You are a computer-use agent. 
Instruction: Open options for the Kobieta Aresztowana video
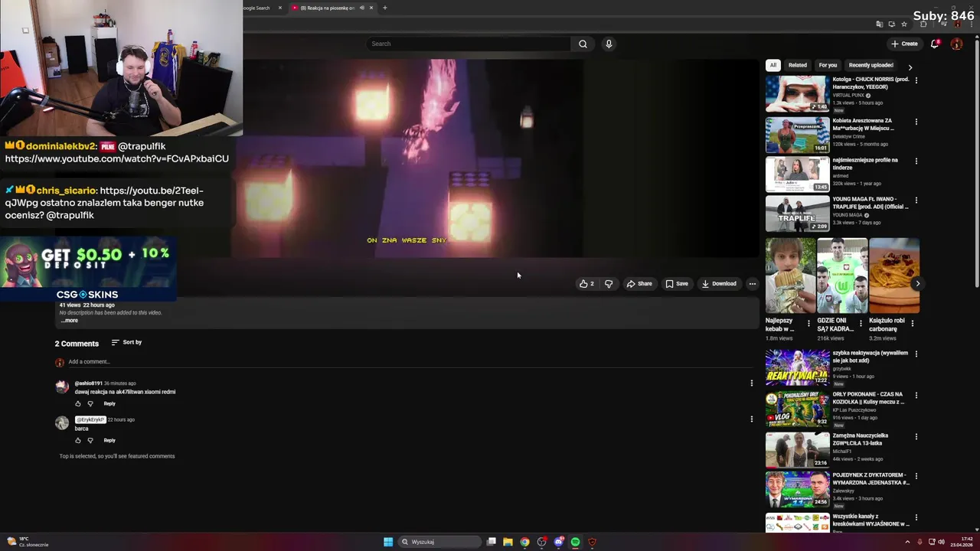916,122
